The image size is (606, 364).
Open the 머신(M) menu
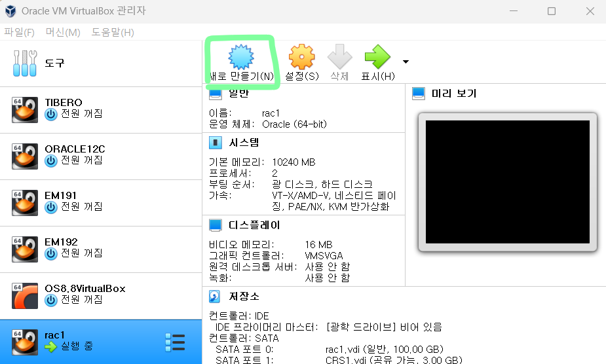coord(63,32)
